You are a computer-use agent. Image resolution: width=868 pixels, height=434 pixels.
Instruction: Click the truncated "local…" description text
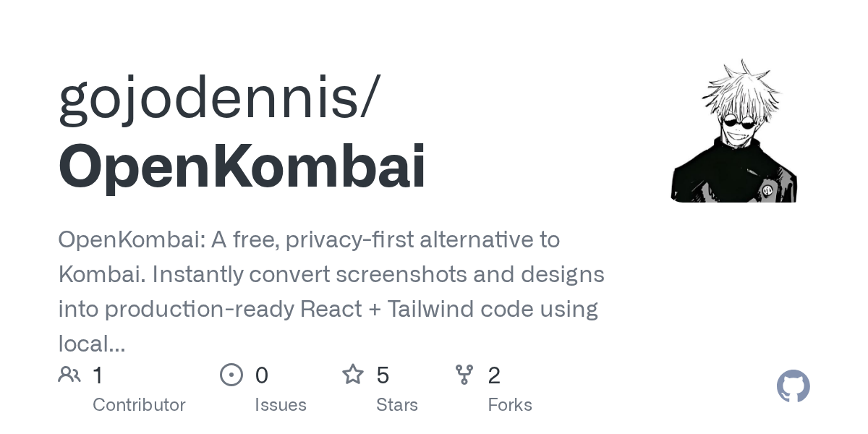pos(92,344)
